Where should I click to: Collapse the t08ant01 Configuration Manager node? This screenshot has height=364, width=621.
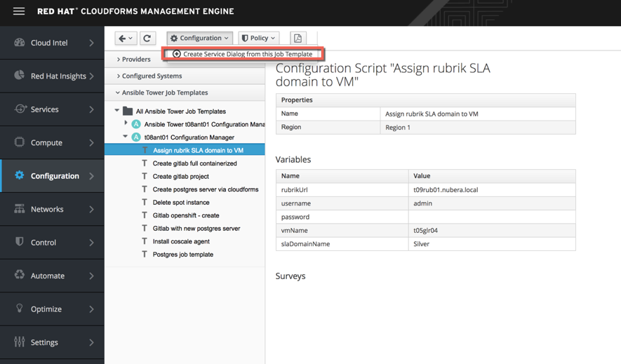point(125,137)
